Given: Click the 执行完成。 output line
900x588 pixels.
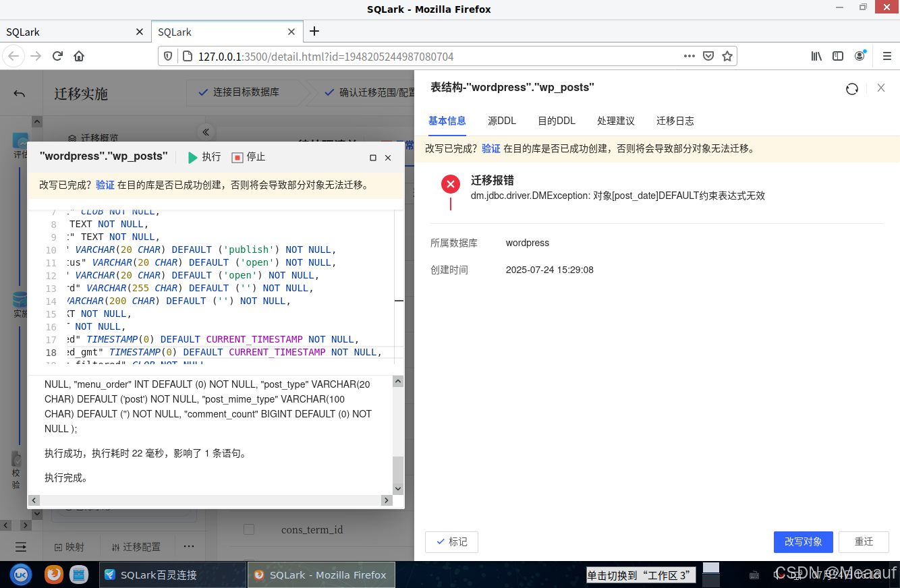Looking at the screenshot, I should [x=66, y=478].
